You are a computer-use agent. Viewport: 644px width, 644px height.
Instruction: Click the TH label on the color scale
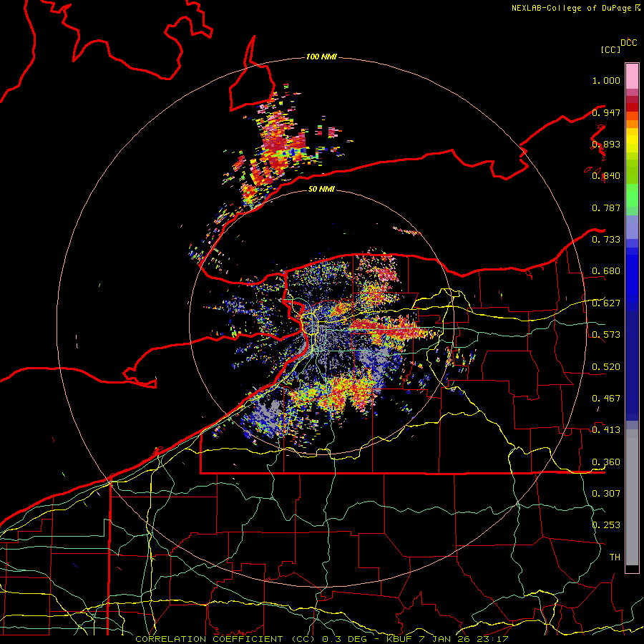(615, 557)
